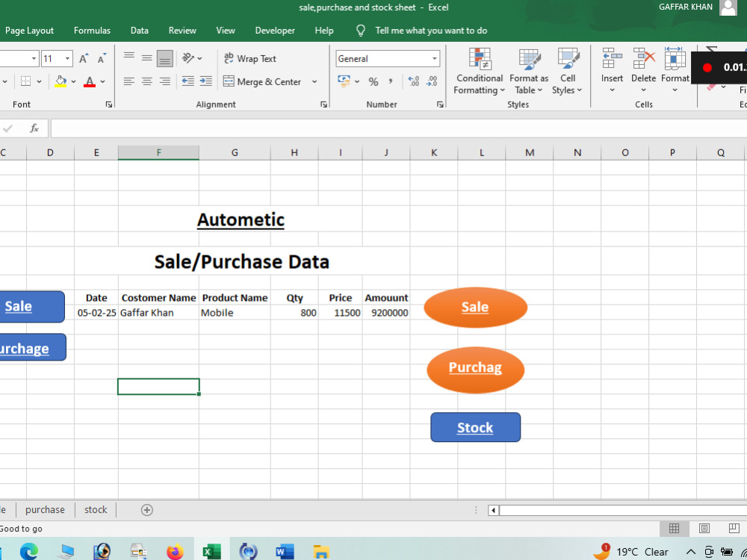Switch to the purchase sheet tab
This screenshot has width=747, height=560.
[45, 509]
